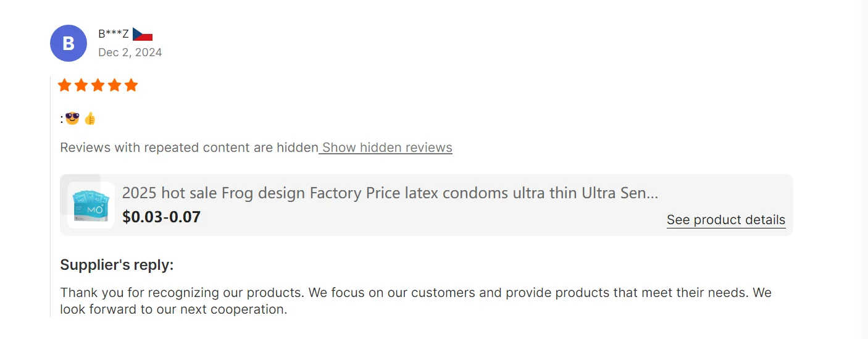Click the reviewer avatar with letter B

point(68,43)
